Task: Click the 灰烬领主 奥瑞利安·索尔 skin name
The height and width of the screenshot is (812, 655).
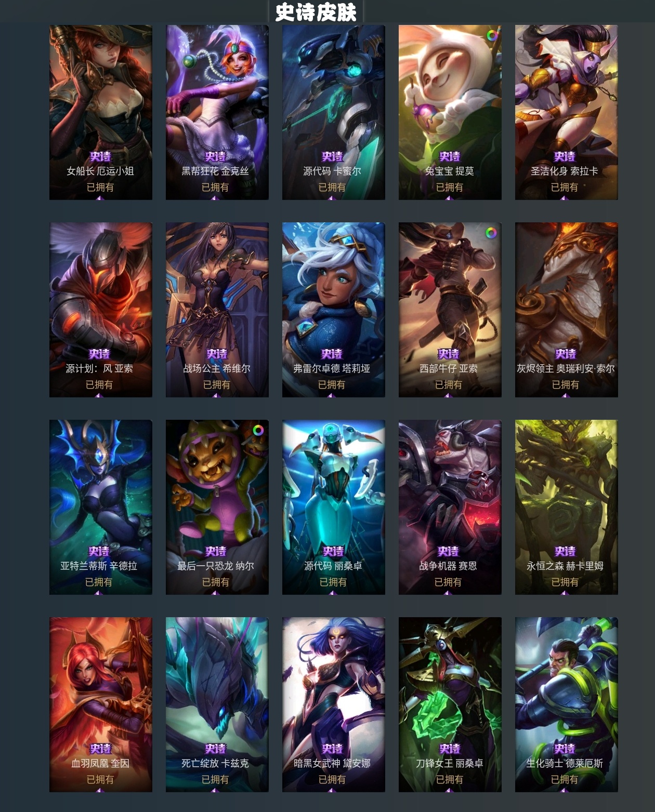Action: point(566,368)
